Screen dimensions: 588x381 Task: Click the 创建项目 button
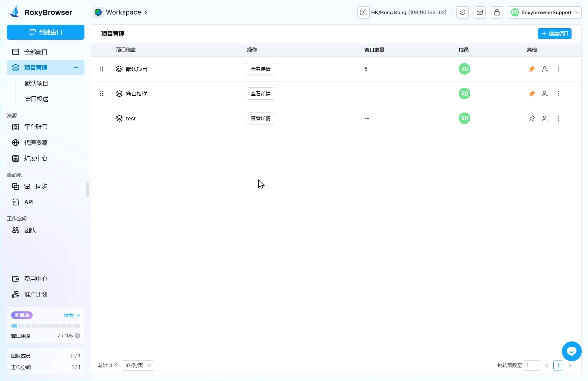[x=554, y=34]
